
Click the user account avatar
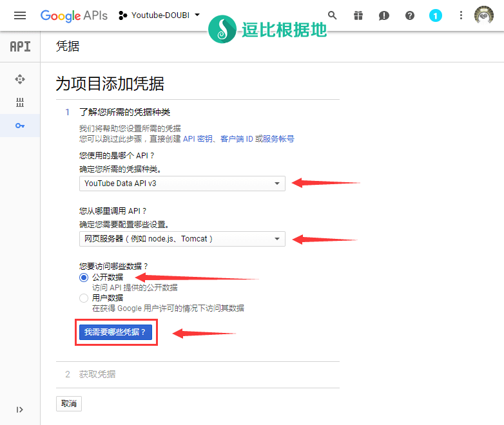483,15
